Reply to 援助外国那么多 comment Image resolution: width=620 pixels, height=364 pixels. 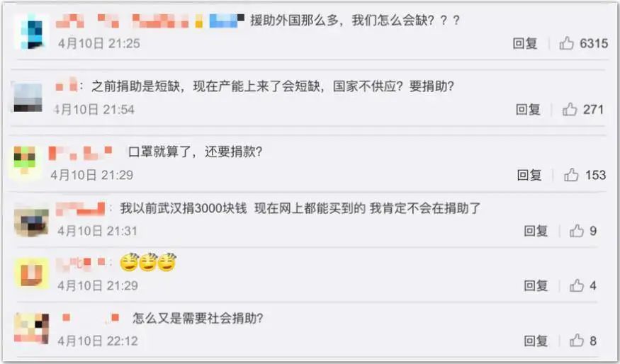tap(525, 43)
